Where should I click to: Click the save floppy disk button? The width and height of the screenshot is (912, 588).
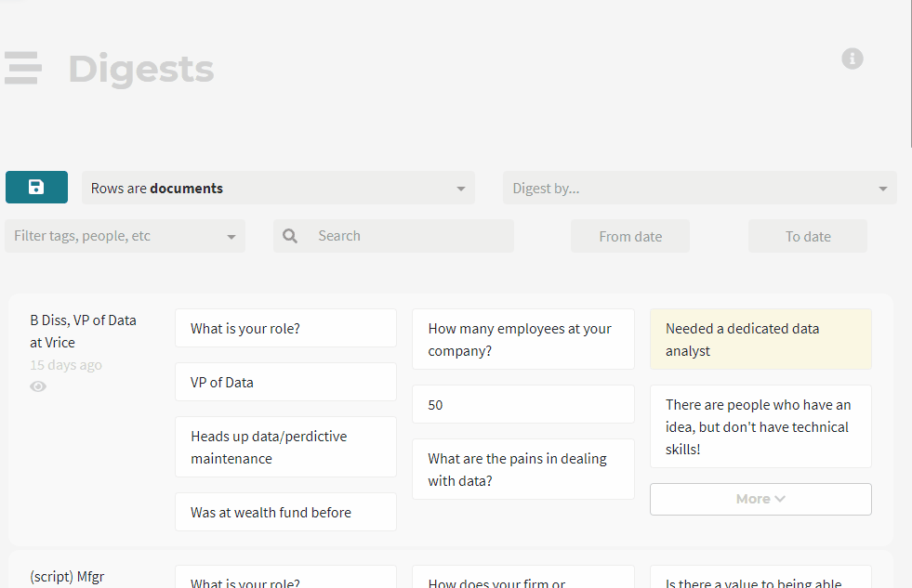coord(36,188)
